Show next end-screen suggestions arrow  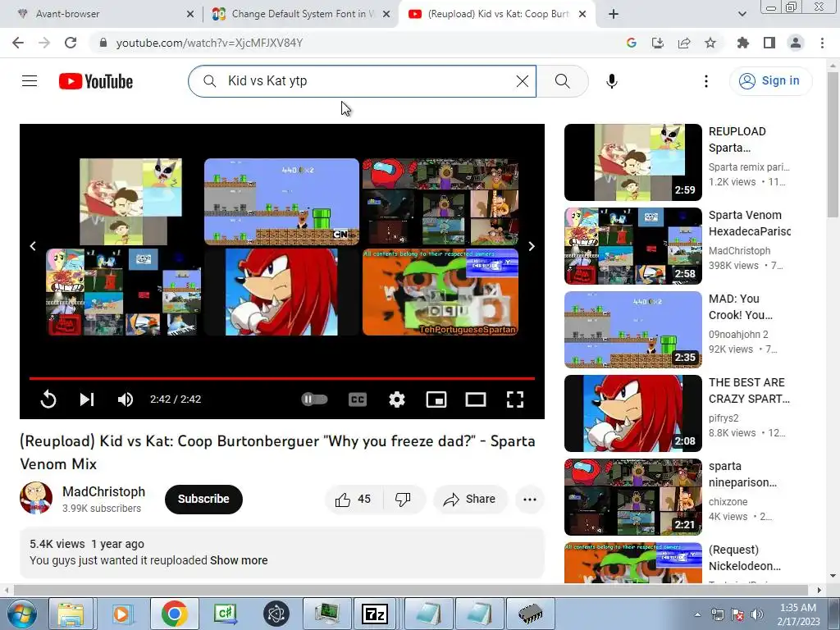point(532,246)
